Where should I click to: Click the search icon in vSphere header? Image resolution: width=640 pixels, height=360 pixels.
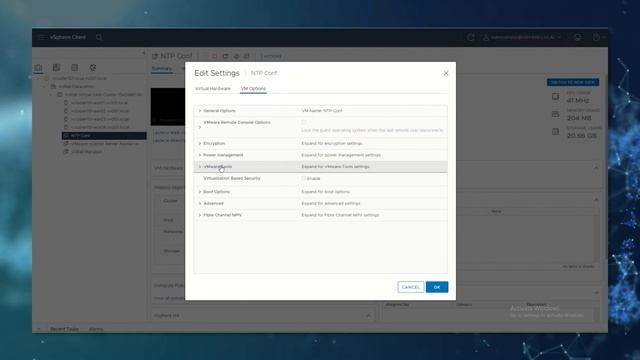click(x=99, y=37)
